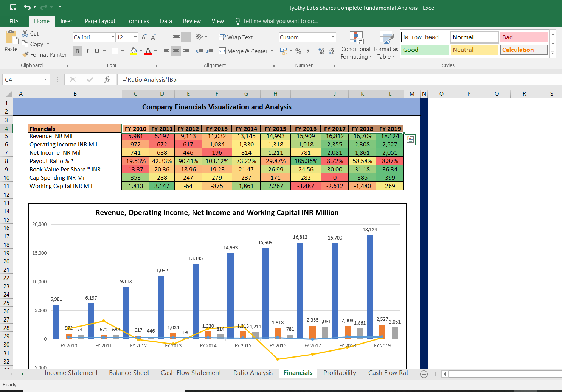This screenshot has width=562, height=392.
Task: Click the Insert Function fx icon
Action: [x=107, y=79]
